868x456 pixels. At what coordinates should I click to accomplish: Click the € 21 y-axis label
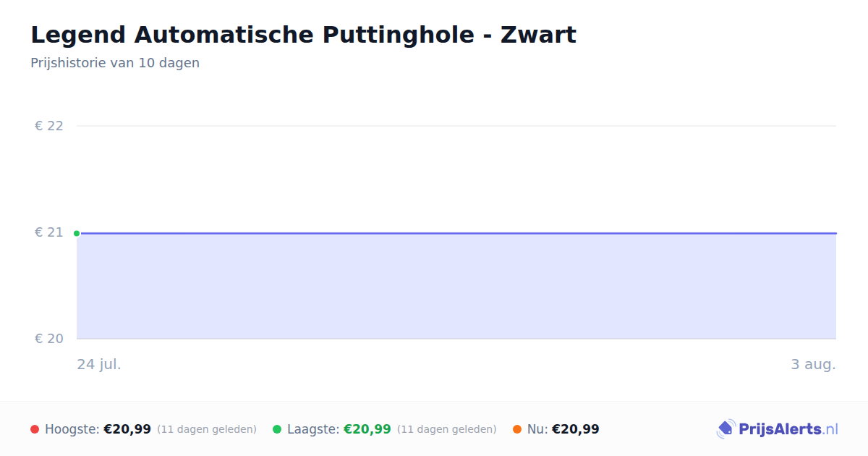pyautogui.click(x=49, y=232)
